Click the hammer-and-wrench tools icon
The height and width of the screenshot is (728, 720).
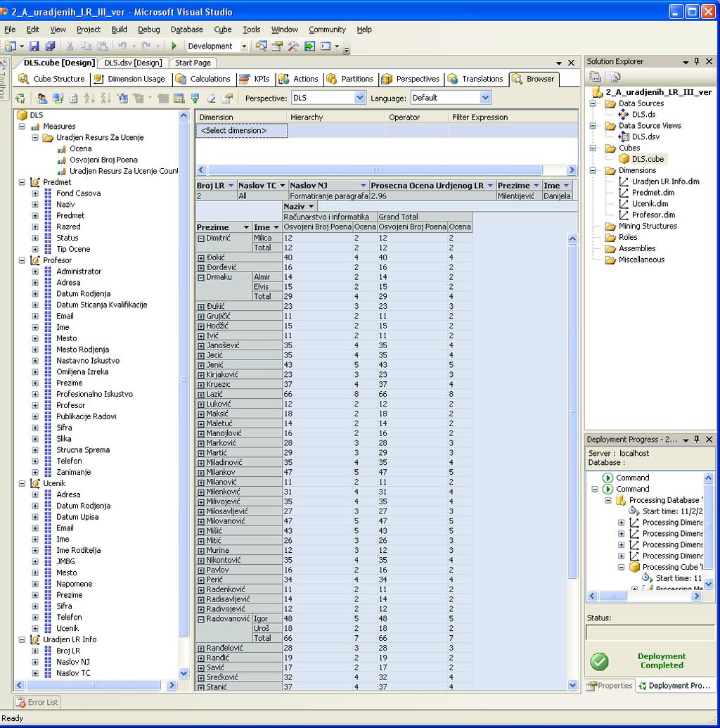pyautogui.click(x=293, y=46)
